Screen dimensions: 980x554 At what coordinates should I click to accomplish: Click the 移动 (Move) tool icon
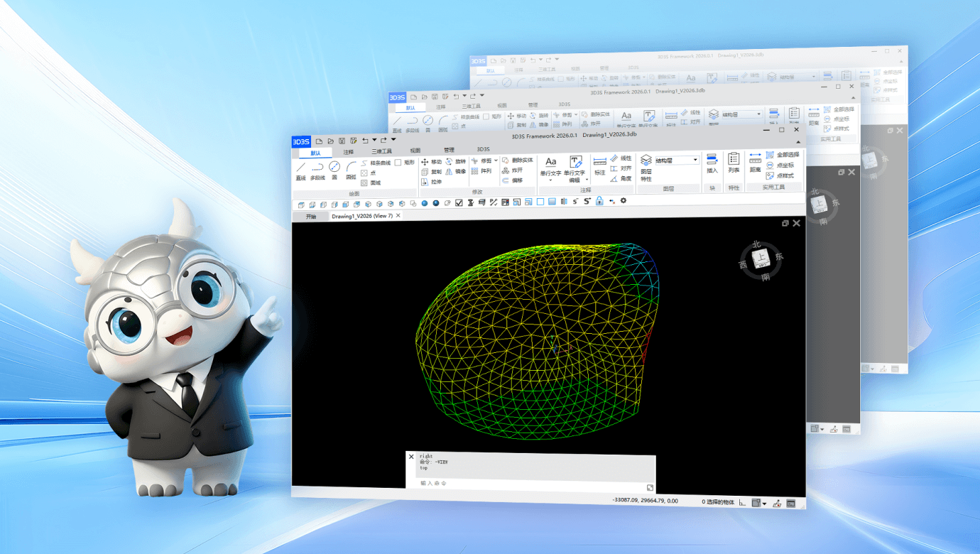pos(425,162)
